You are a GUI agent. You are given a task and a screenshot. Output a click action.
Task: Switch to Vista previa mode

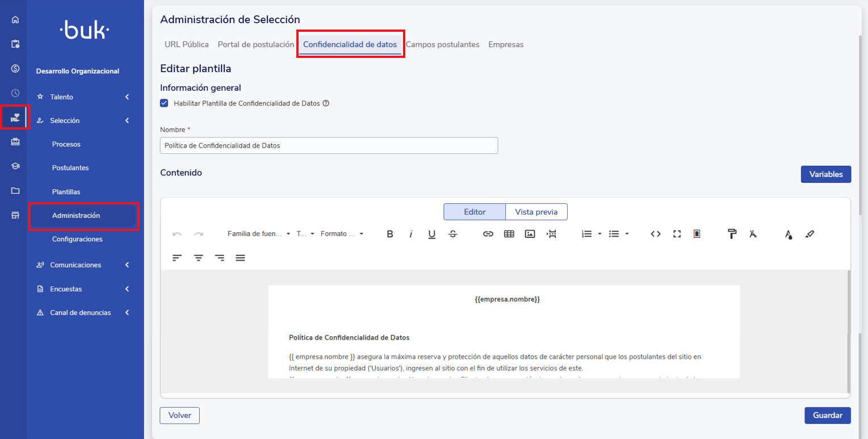536,212
